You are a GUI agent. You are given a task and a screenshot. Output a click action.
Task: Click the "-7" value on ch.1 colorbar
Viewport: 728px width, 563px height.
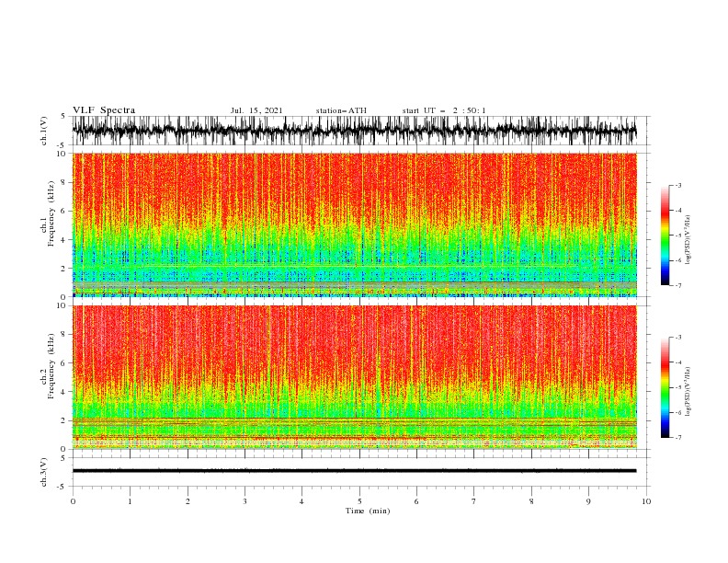tap(677, 285)
